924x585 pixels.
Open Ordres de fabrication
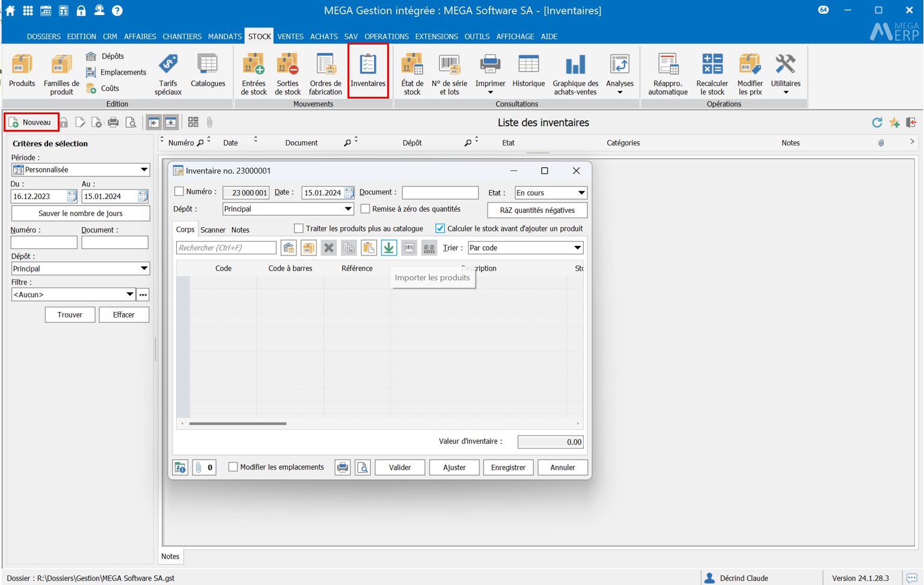click(325, 75)
